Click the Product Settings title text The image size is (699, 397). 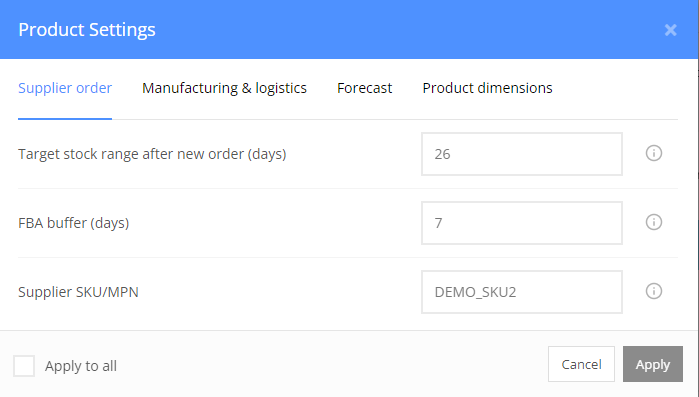click(87, 30)
